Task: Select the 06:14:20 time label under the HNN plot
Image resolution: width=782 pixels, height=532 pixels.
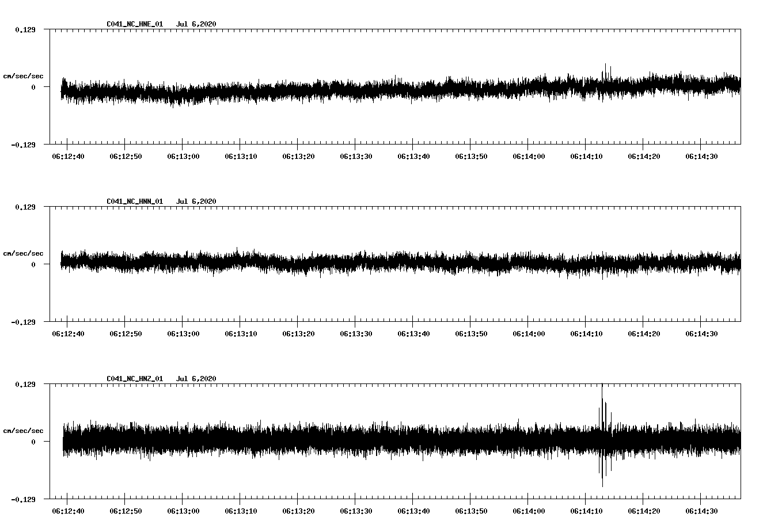Action: pos(644,333)
